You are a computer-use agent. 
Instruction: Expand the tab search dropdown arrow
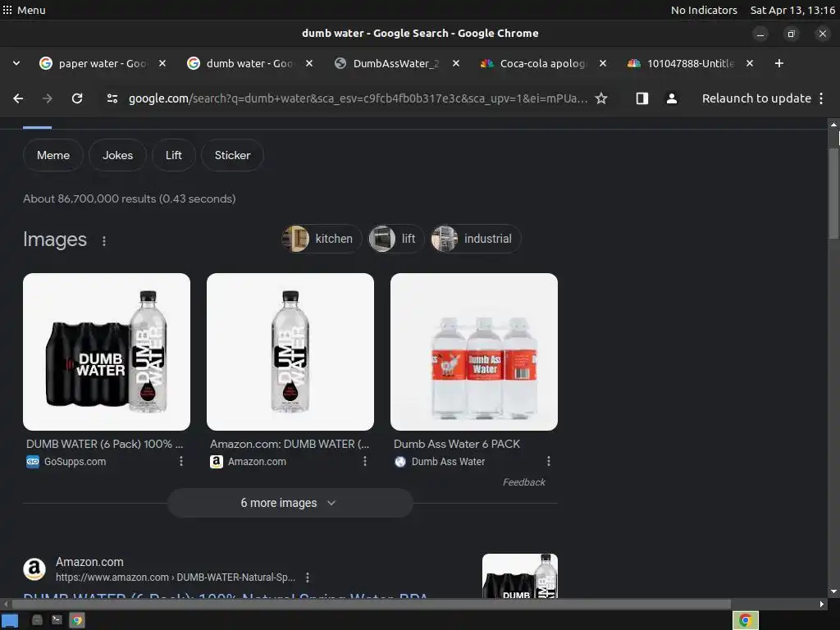pyautogui.click(x=16, y=63)
